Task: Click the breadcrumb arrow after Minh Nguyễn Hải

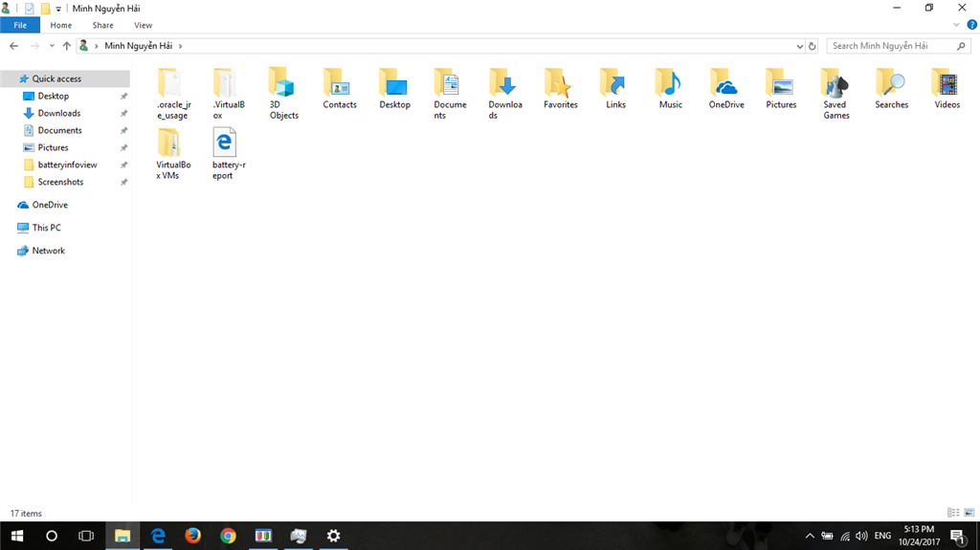Action: click(181, 46)
